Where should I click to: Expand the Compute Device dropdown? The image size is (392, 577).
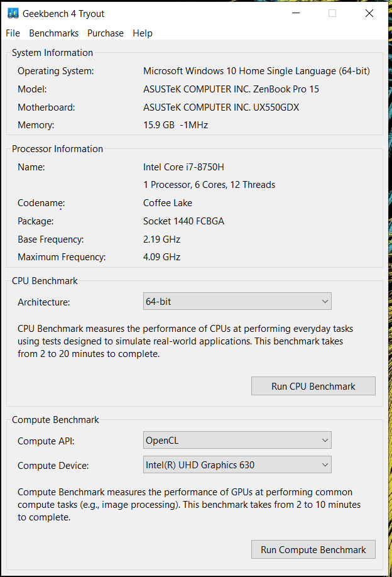pyautogui.click(x=237, y=465)
